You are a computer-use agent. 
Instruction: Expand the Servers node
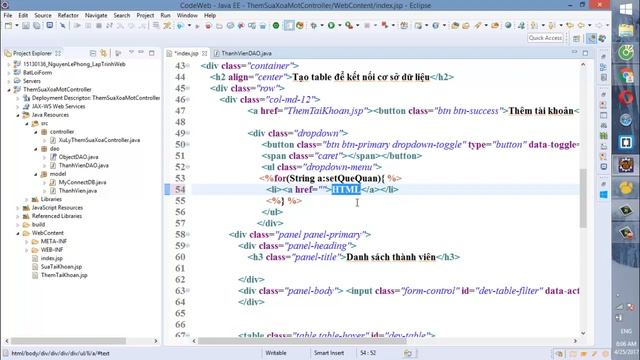(9, 81)
